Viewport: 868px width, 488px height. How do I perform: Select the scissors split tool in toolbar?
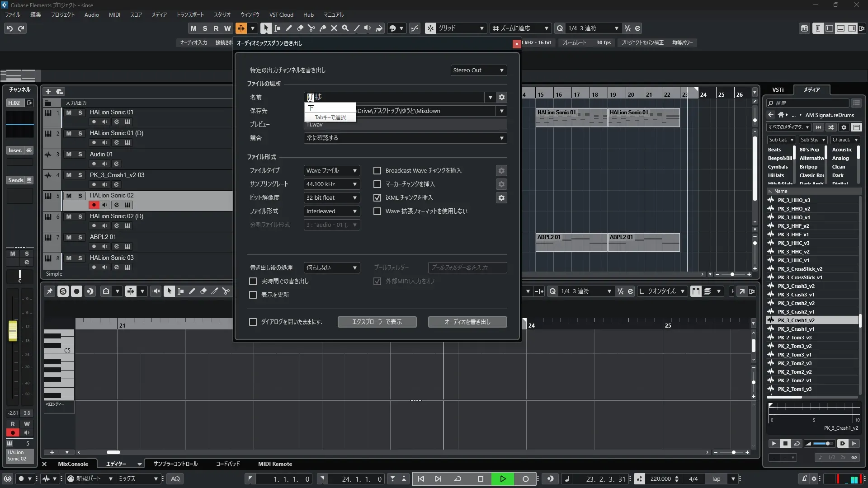click(311, 28)
